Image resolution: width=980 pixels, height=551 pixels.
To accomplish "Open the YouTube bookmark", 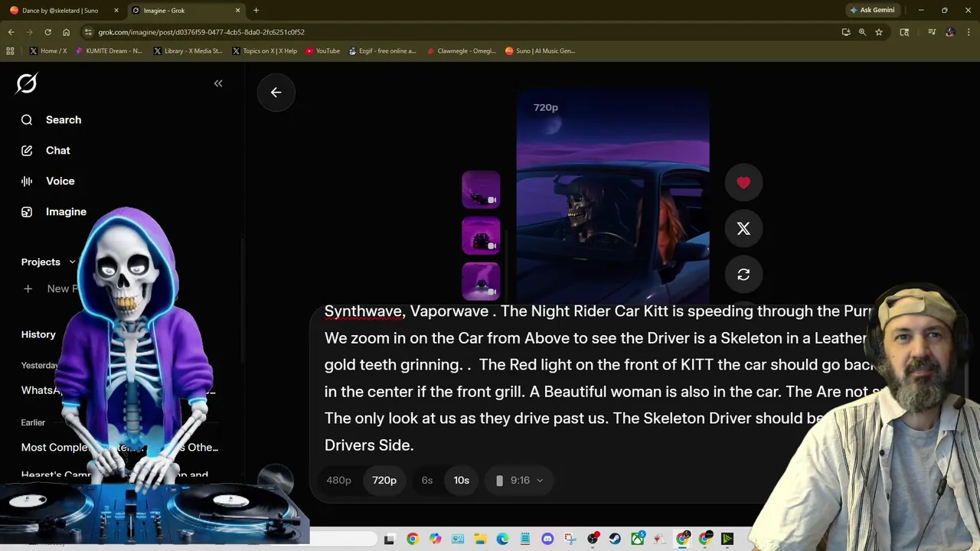I will (322, 51).
